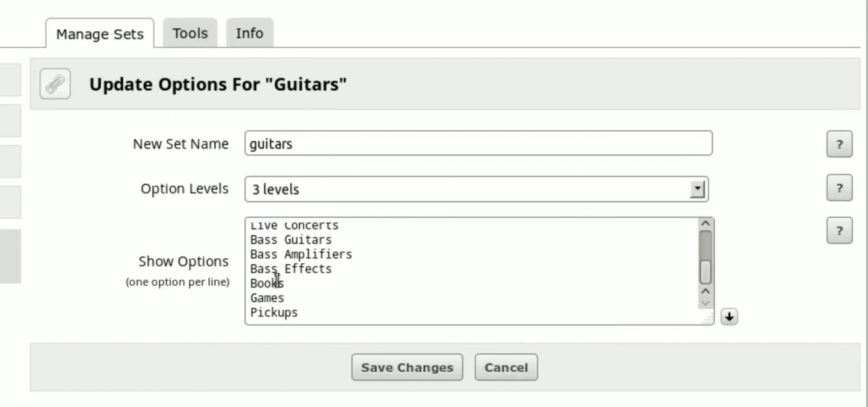This screenshot has width=868, height=407.
Task: Switch to the Tools tab
Action: click(190, 33)
